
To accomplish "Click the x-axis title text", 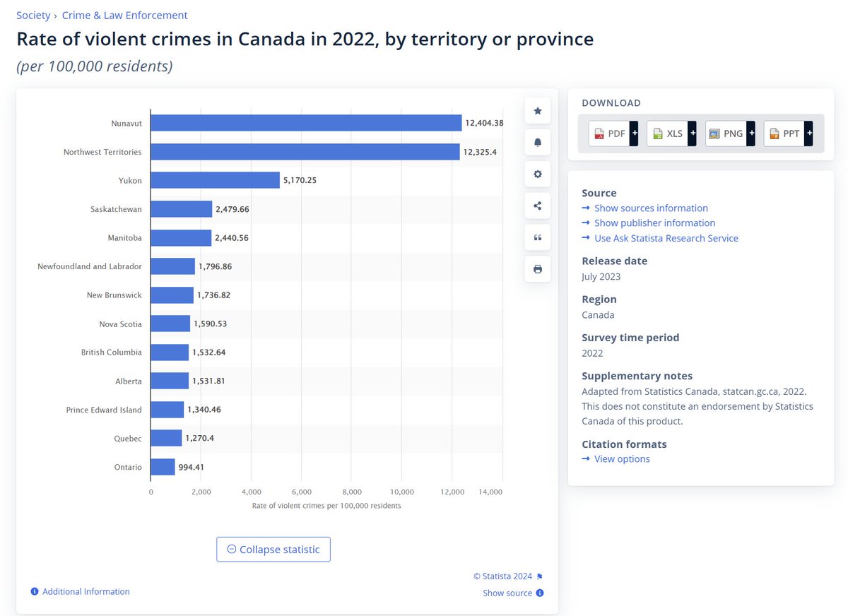I will (326, 506).
